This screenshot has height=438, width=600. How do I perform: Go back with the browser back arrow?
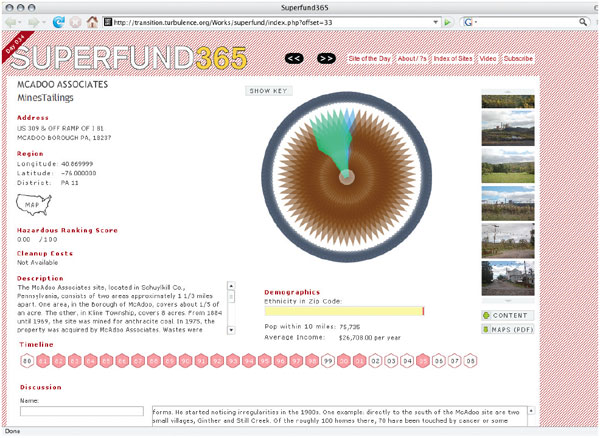coord(10,22)
